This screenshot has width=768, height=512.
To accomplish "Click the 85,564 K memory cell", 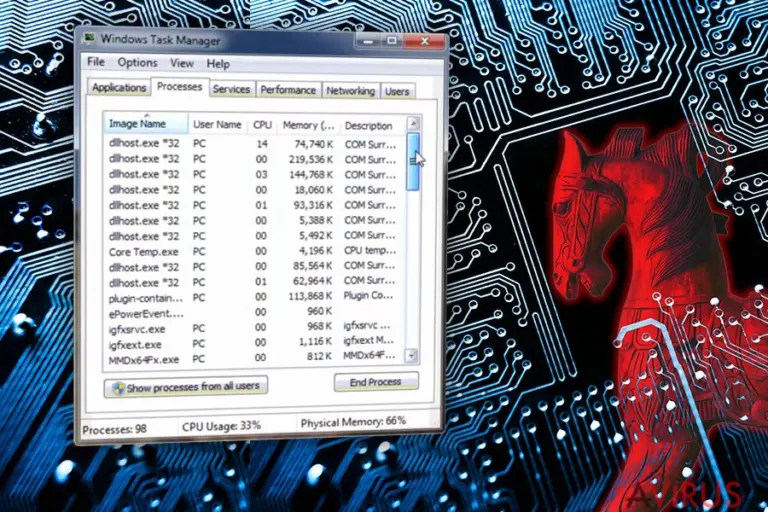I will tap(313, 266).
